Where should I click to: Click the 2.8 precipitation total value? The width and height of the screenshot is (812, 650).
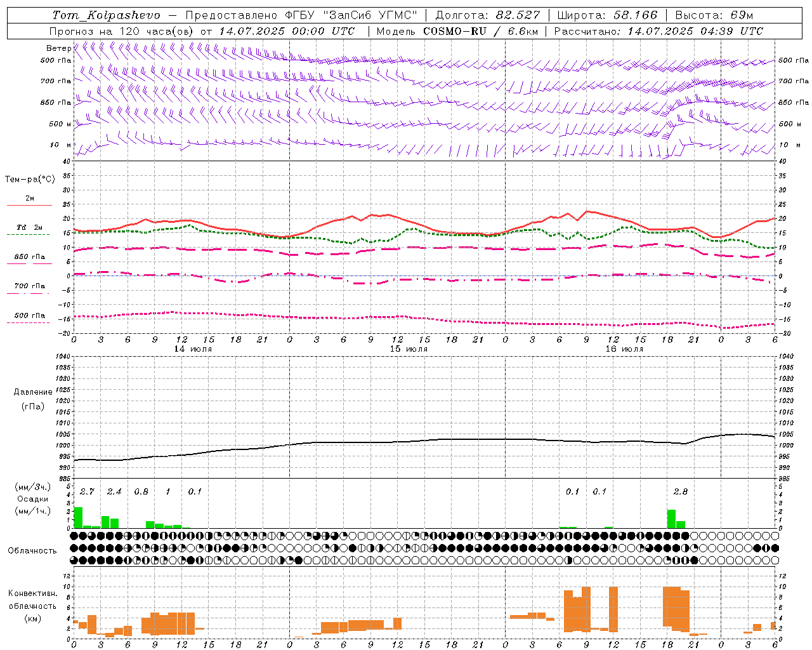click(x=681, y=491)
